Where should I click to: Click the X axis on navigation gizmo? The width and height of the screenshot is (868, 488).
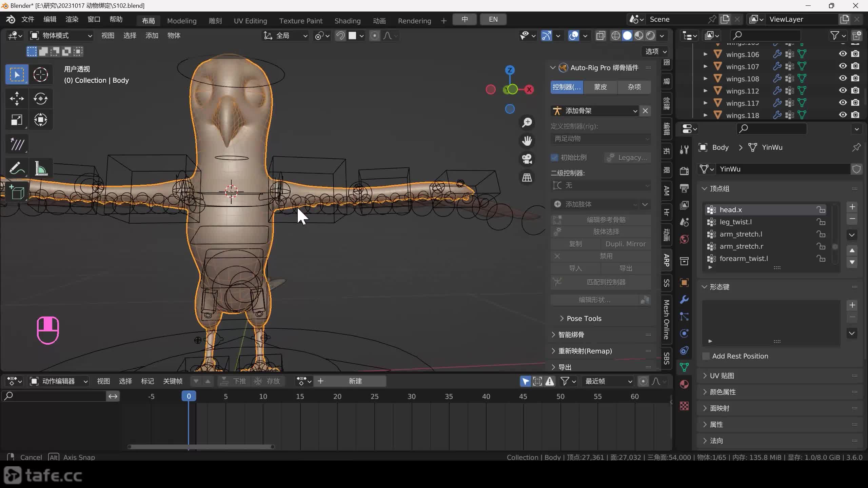(529, 90)
